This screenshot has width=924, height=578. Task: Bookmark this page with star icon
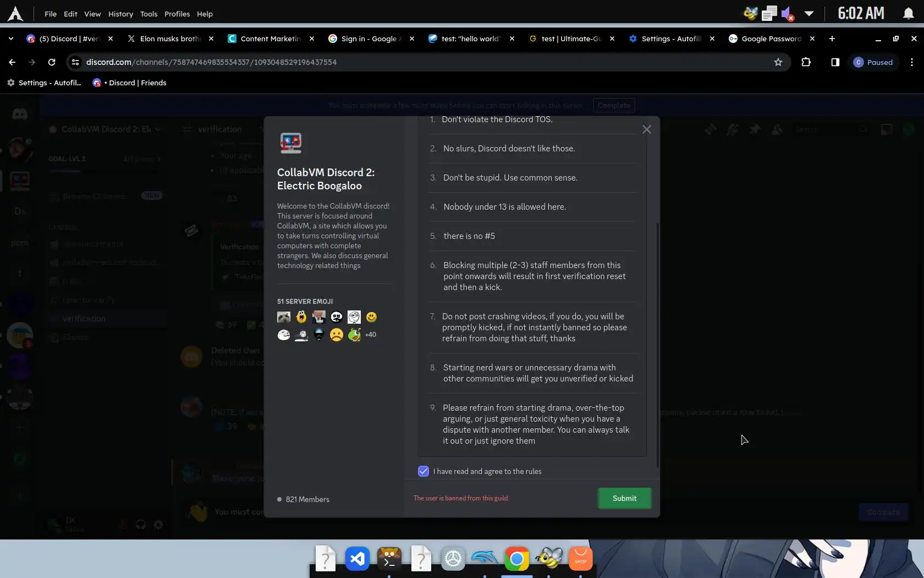coord(778,62)
